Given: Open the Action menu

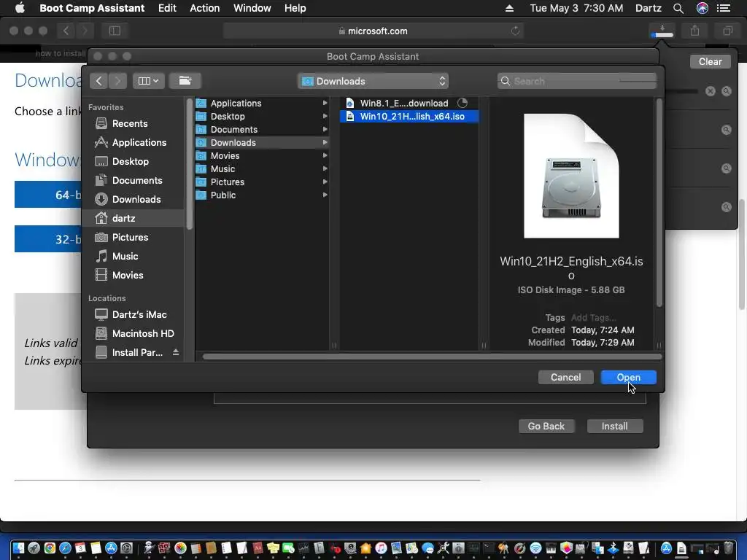Looking at the screenshot, I should [x=205, y=8].
